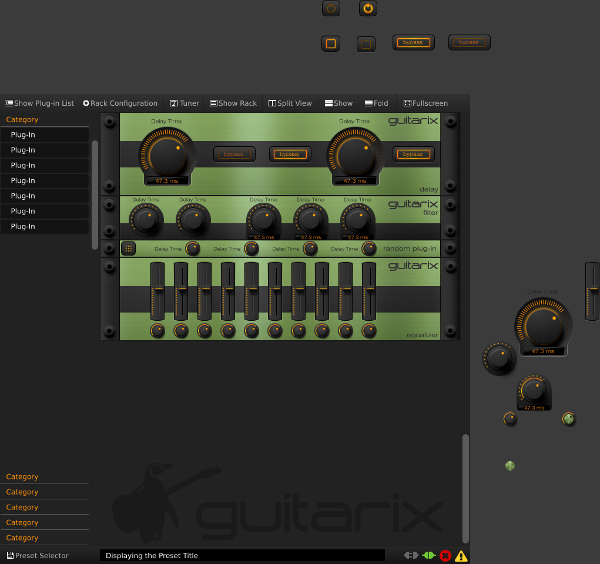Click the right Delay Time knob in delay unit
Screen dimensions: 600x564
click(x=355, y=155)
